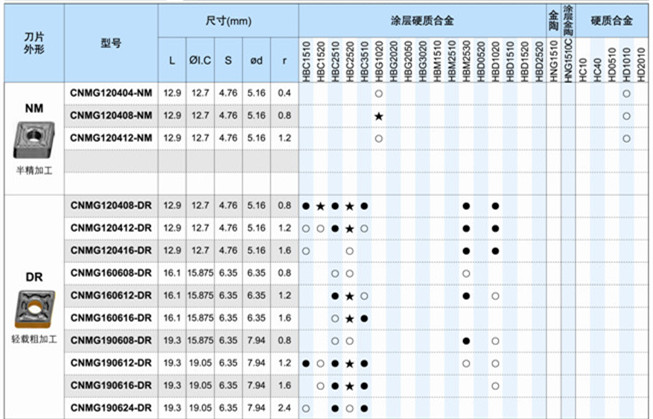
Task: Click the 刀片外形 header cell
Action: pyautogui.click(x=33, y=44)
